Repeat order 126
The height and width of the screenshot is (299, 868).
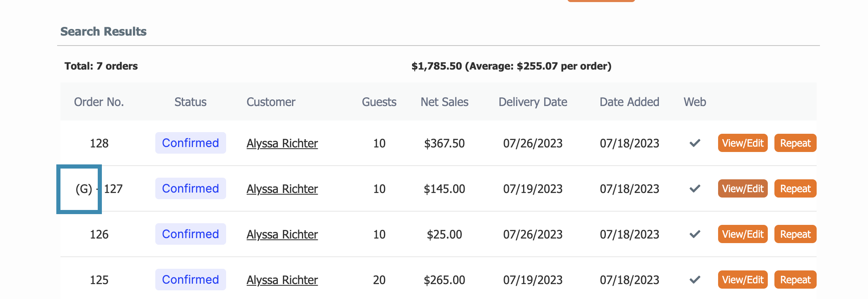(795, 234)
